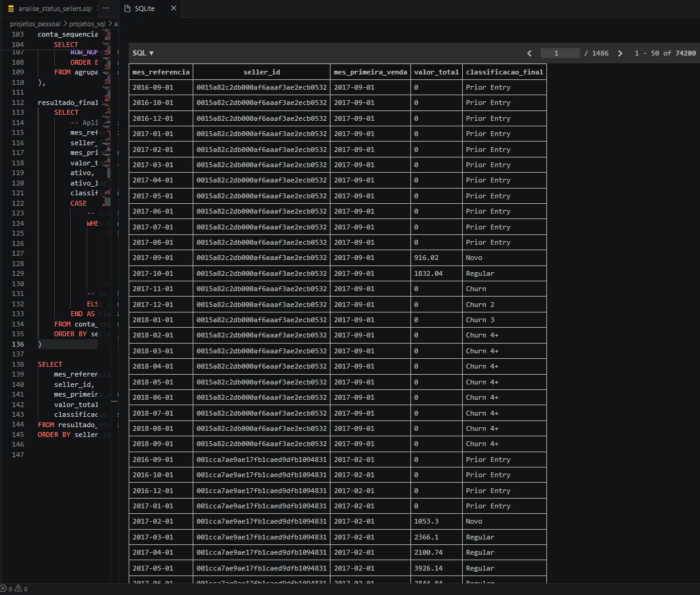Click "ativo," on editor line 119
The height and width of the screenshot is (595, 700).
click(82, 173)
